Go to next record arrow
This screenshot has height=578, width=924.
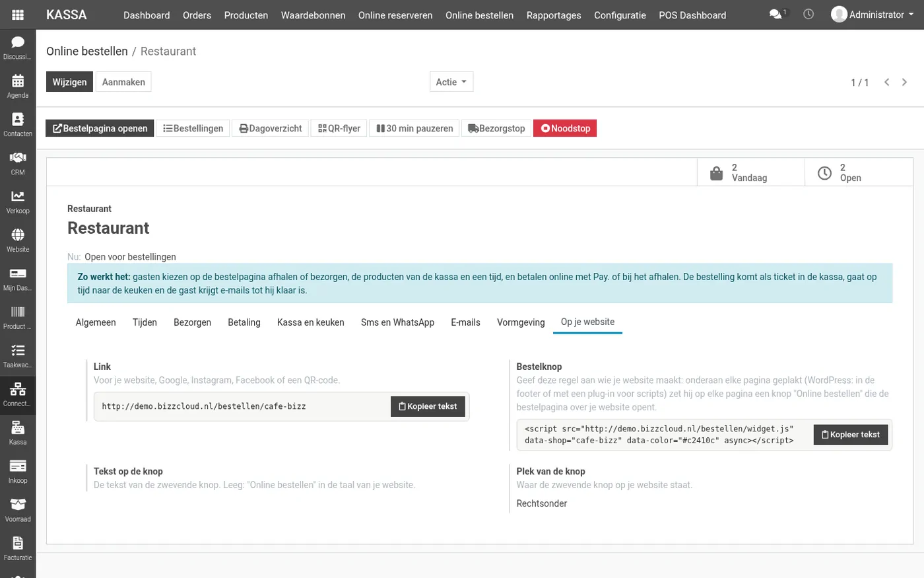click(x=904, y=82)
